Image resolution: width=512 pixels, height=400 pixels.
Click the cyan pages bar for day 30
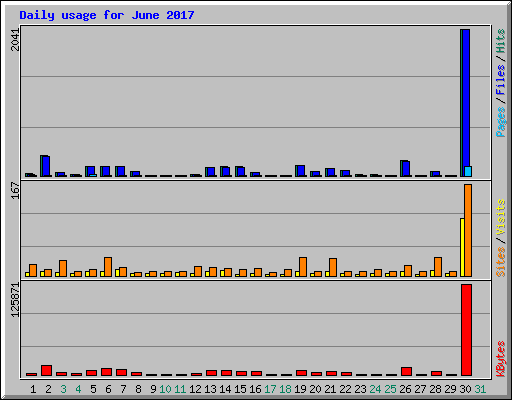tap(468, 171)
